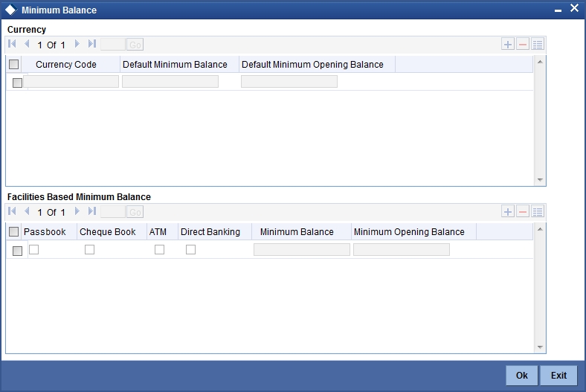Enable the Direct Banking facility checkbox
Viewport: 586px width, 392px height.
190,249
